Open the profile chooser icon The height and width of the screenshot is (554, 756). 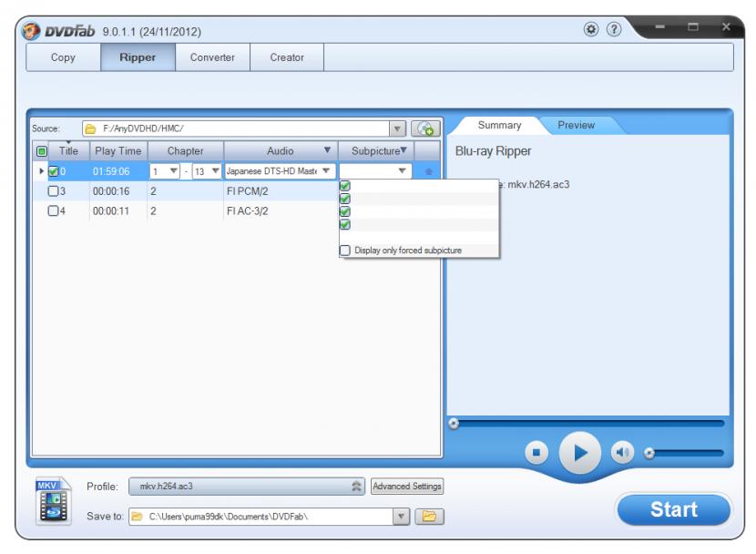point(356,487)
